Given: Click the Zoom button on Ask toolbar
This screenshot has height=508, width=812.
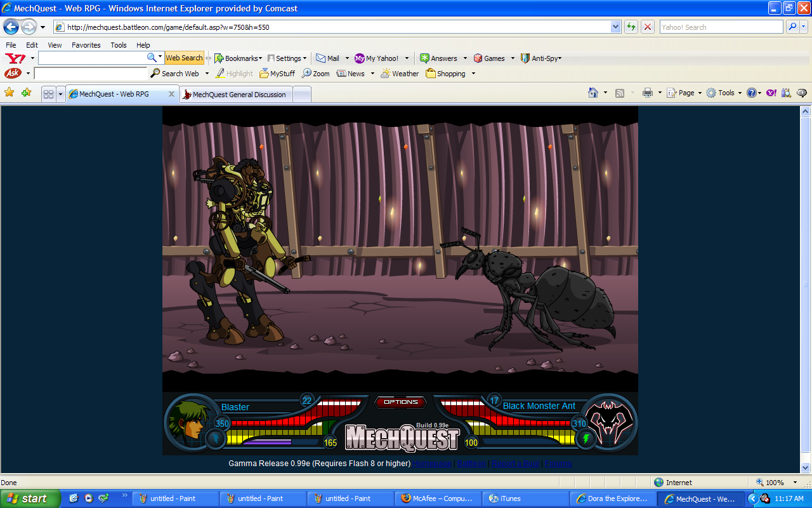Looking at the screenshot, I should coord(316,74).
